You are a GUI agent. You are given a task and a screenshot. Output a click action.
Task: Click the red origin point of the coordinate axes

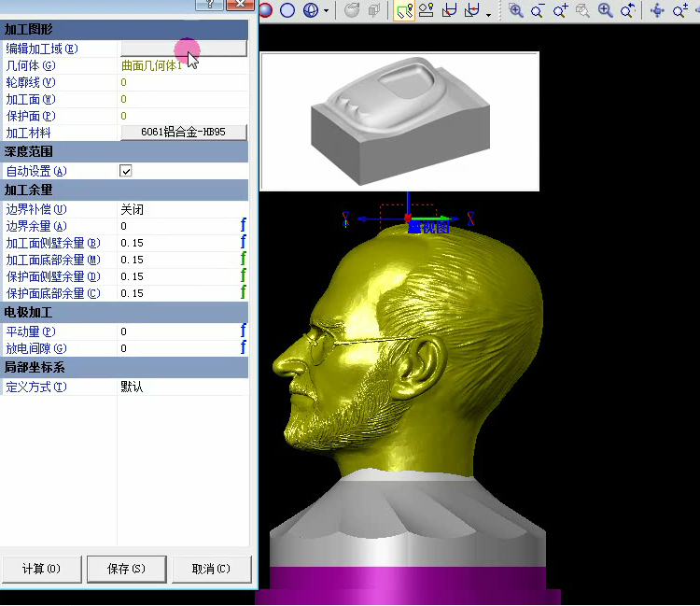pos(408,218)
